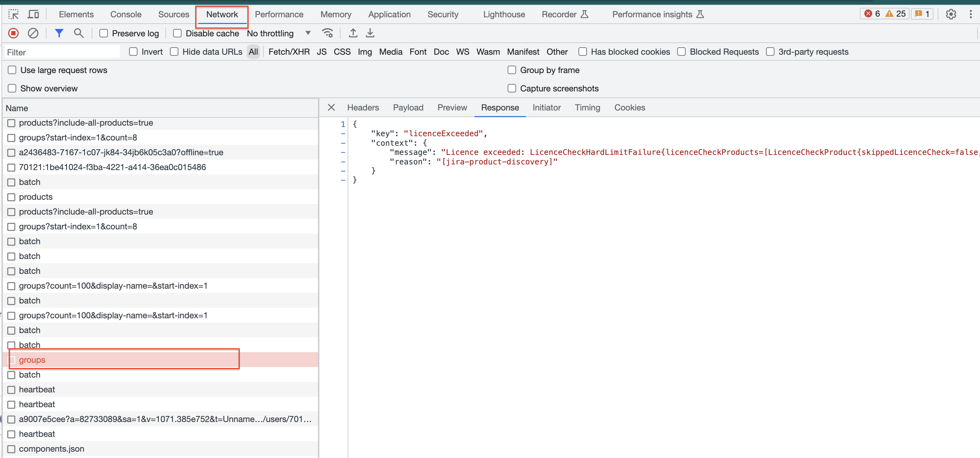Enable Capture screenshots checkbox
980x458 pixels.
point(512,88)
